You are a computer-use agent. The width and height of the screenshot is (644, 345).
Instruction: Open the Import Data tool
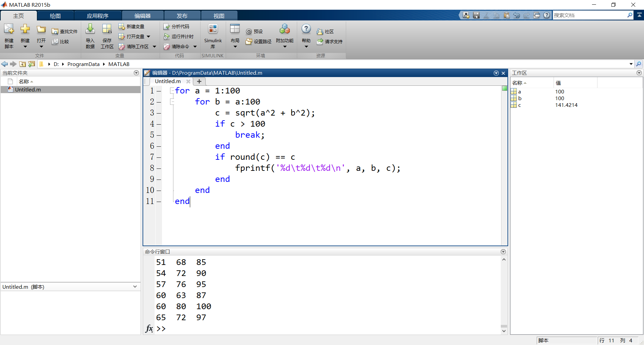coord(90,29)
